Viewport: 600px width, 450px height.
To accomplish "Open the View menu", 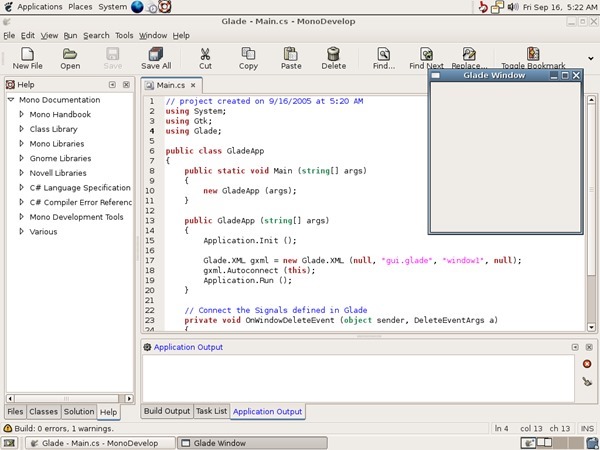I will [49, 36].
